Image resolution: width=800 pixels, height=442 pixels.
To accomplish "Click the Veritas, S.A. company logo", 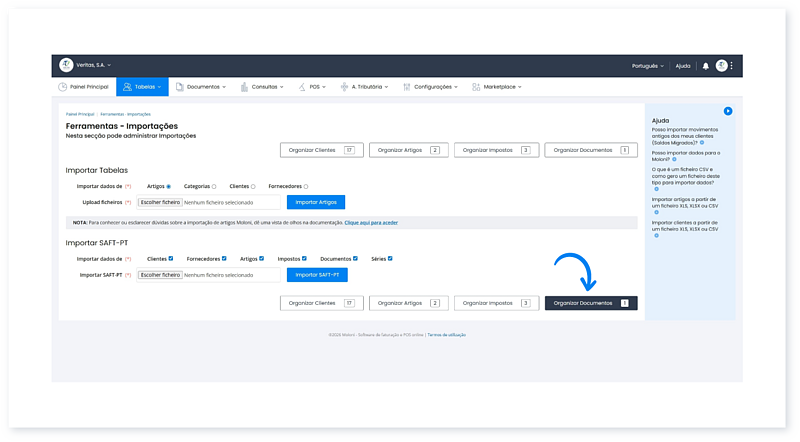I will [x=66, y=66].
